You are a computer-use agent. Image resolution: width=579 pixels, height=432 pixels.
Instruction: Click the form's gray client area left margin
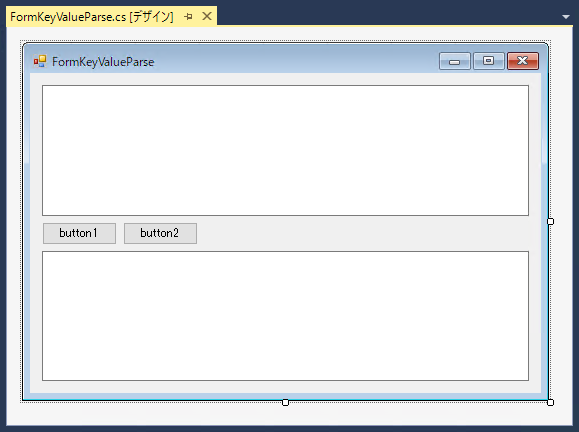(36, 233)
